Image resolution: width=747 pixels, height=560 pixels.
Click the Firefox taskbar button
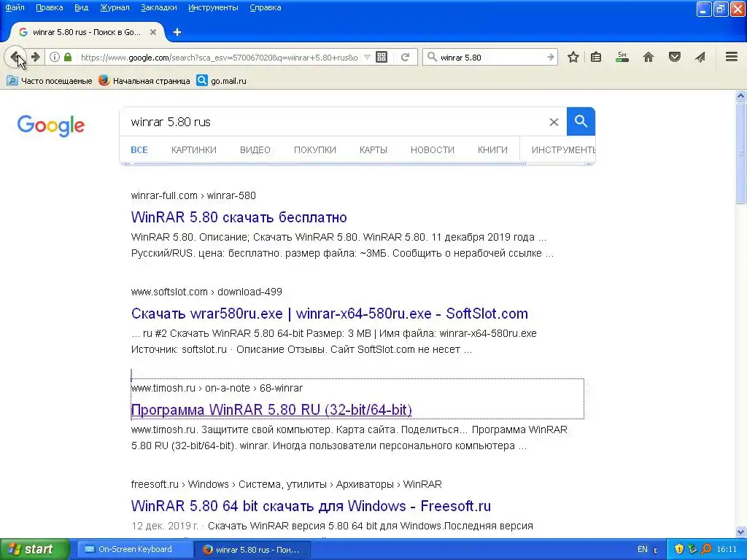coord(252,550)
